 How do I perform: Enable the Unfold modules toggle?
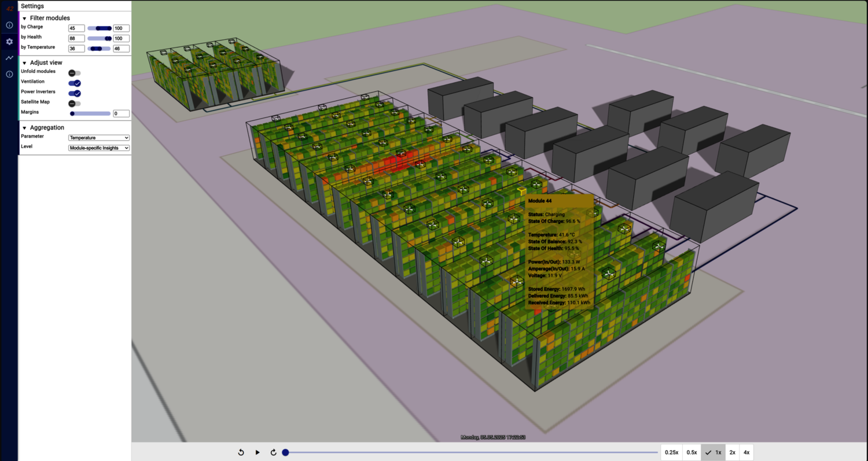pyautogui.click(x=74, y=73)
